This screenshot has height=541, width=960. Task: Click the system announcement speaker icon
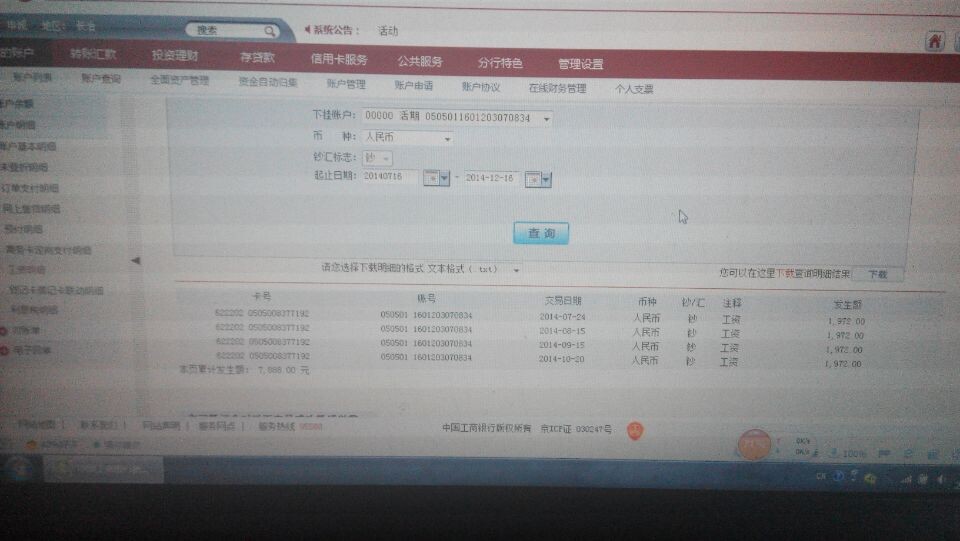click(307, 29)
